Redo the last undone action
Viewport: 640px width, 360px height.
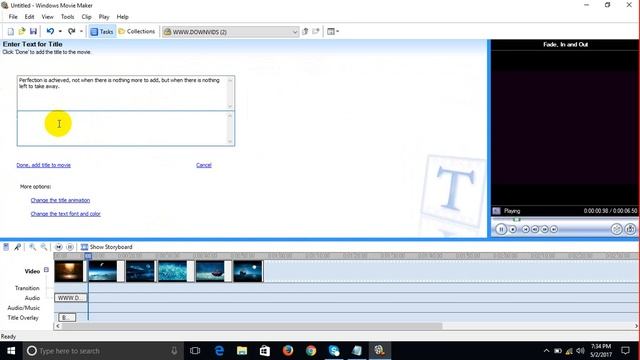pos(71,31)
